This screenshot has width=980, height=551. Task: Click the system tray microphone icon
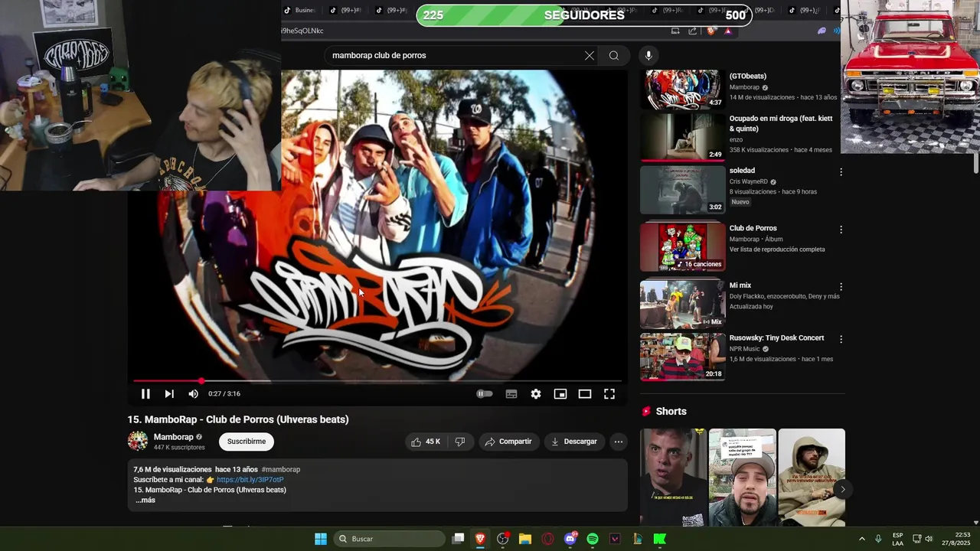tap(878, 539)
